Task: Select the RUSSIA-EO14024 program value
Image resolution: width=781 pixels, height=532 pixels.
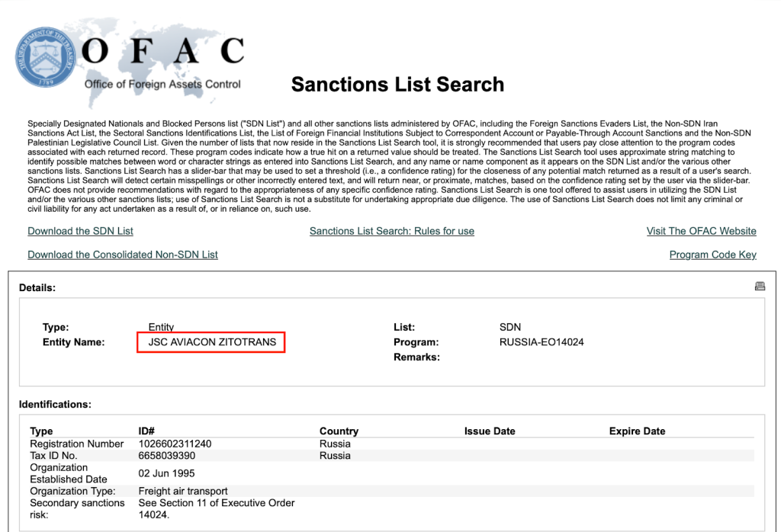Action: 542,342
